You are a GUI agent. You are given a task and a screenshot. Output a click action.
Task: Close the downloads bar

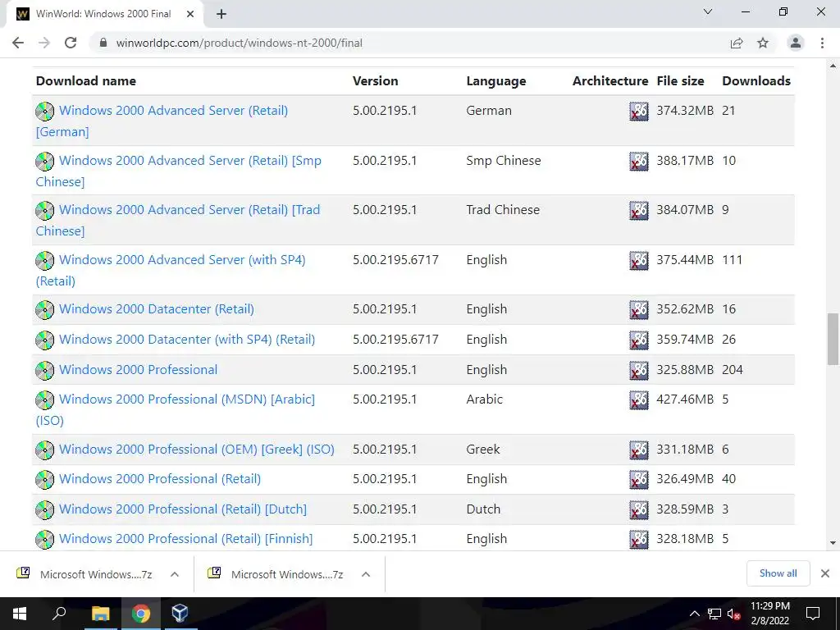tap(825, 573)
